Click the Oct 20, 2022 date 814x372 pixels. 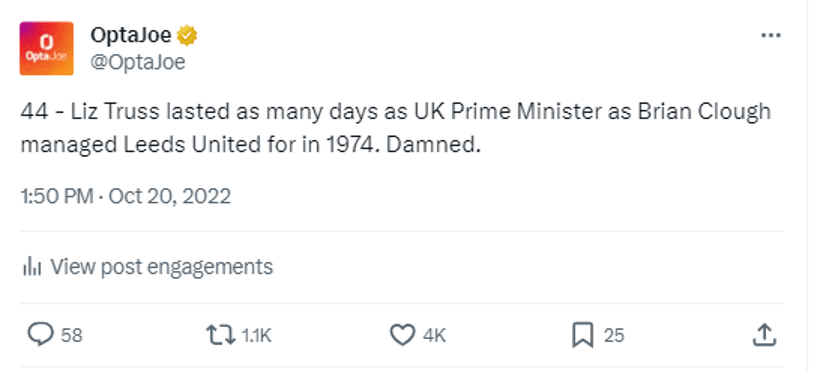[x=170, y=197]
